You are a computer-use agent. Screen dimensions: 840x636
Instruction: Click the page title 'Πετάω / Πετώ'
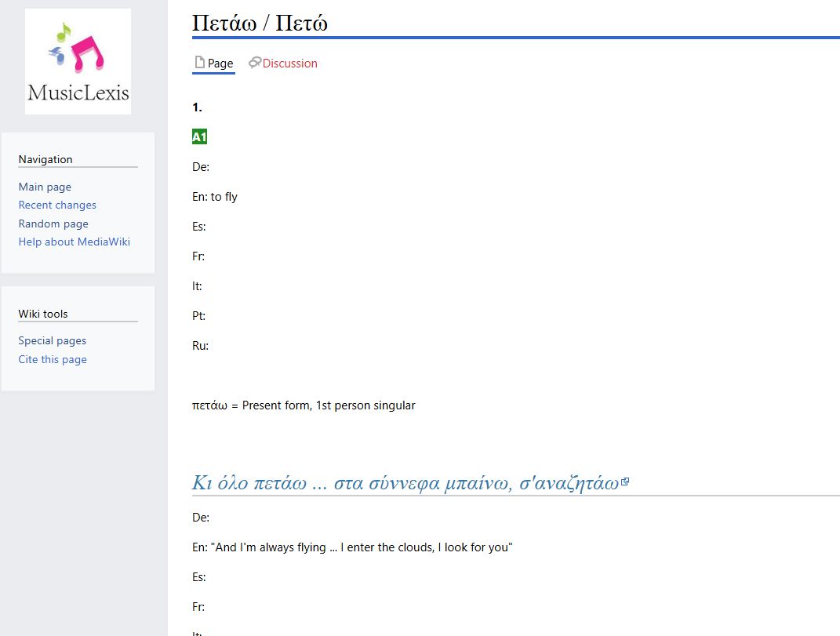click(260, 23)
